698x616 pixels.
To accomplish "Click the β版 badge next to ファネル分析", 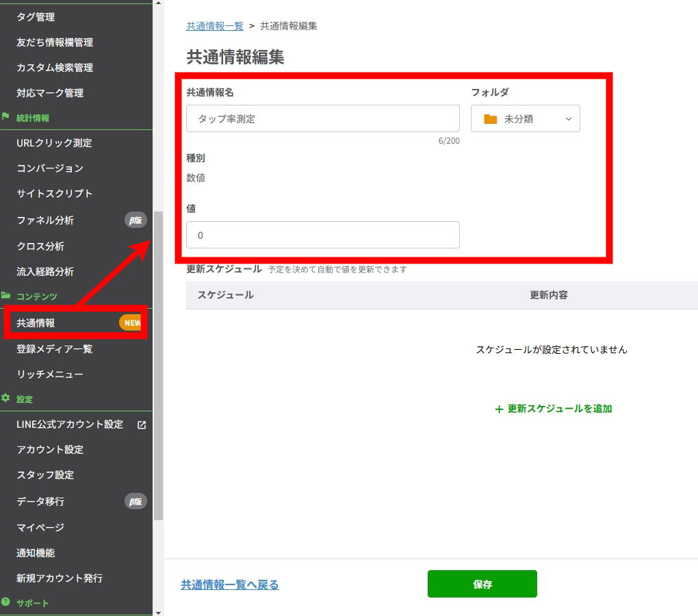I will tap(135, 220).
